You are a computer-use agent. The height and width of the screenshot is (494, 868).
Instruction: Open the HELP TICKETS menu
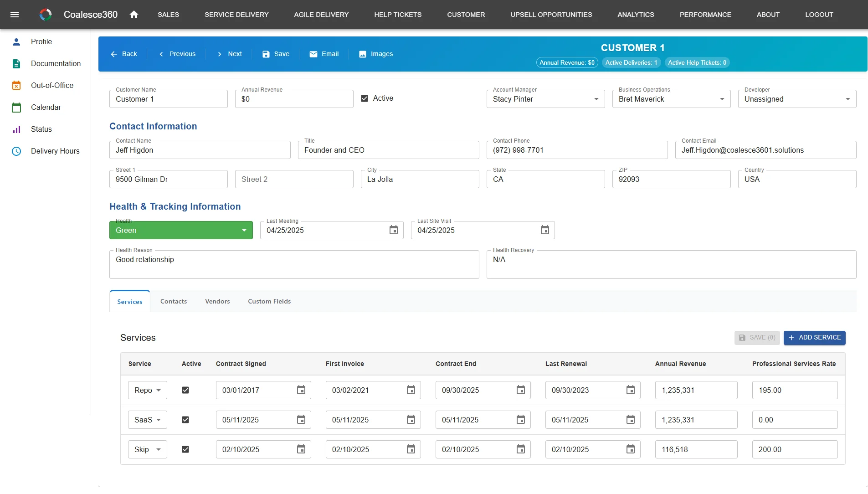point(398,15)
